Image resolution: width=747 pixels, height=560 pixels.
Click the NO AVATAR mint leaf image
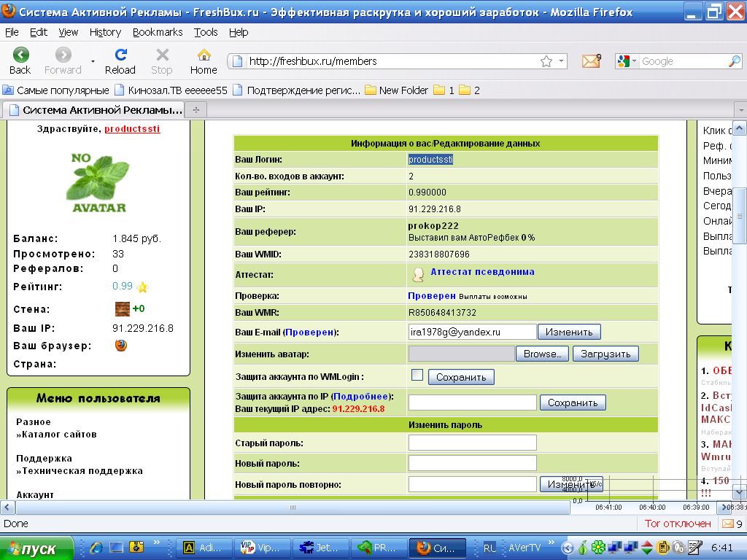(99, 183)
